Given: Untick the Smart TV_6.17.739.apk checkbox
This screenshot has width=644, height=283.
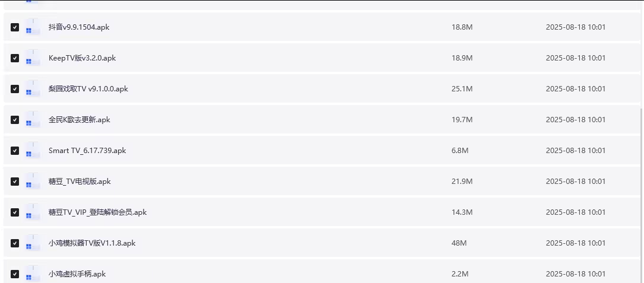Looking at the screenshot, I should [x=15, y=151].
